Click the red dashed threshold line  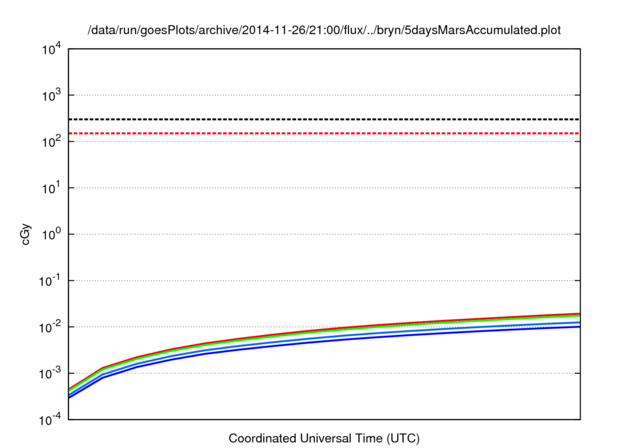click(324, 133)
